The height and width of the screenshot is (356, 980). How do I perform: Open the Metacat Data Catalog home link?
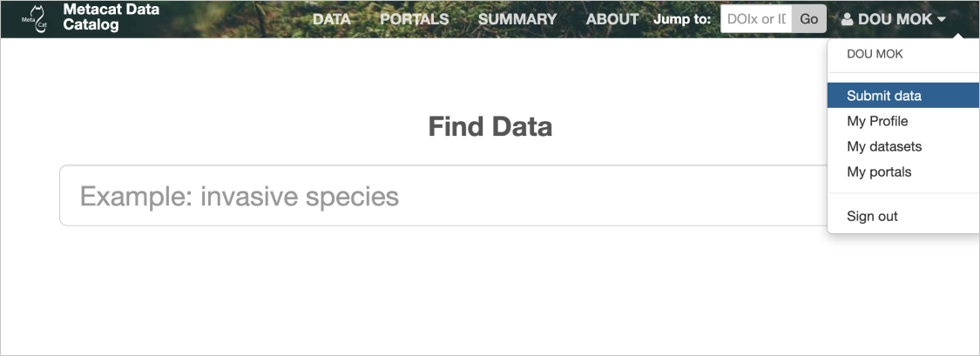click(x=111, y=17)
